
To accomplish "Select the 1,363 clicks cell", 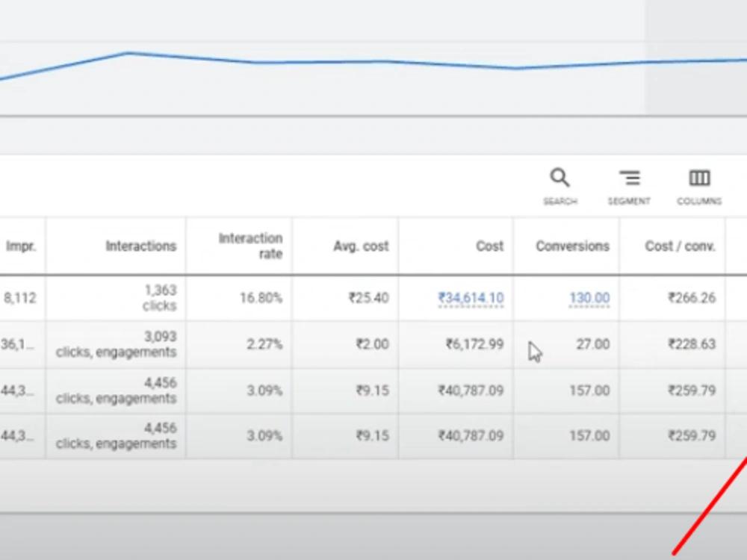I will 116,298.
